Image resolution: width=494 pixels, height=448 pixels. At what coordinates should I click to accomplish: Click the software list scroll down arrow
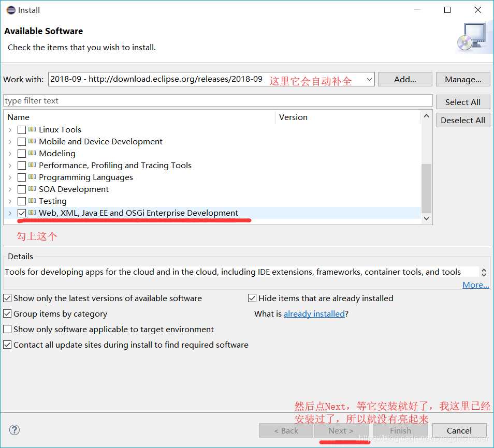426,218
